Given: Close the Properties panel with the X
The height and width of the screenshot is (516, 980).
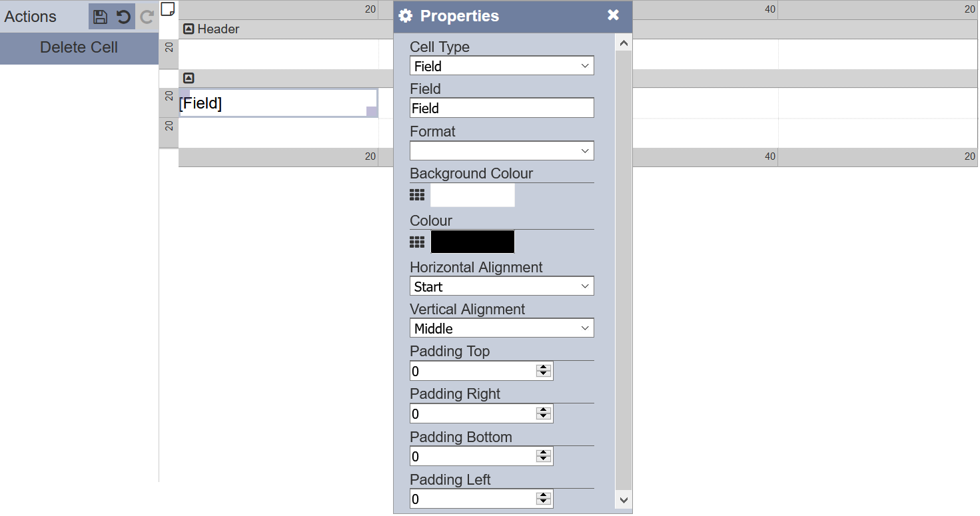Looking at the screenshot, I should tap(612, 15).
